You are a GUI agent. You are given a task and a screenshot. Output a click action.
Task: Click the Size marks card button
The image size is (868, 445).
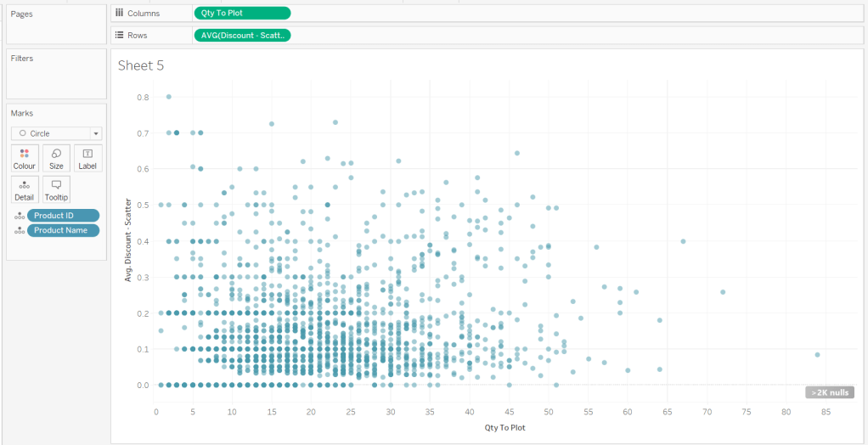coord(56,158)
